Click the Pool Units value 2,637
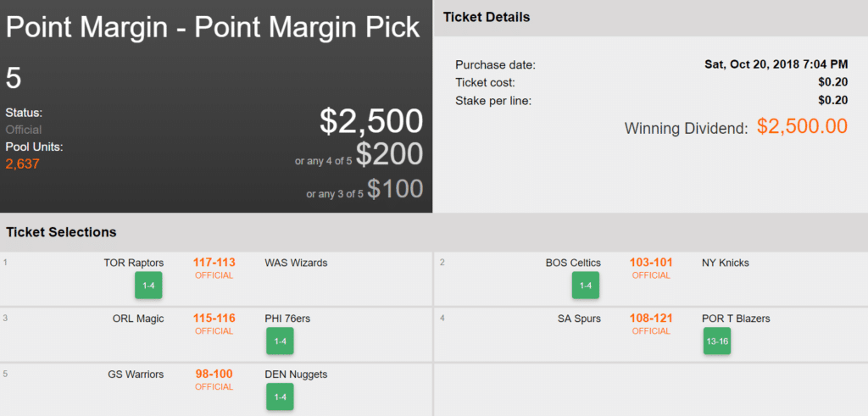 22,164
